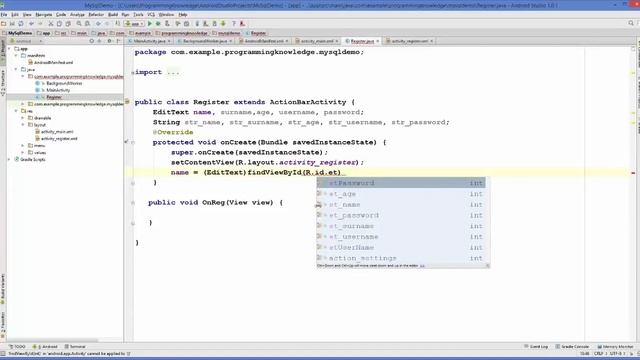Expand the menu folder node
The width and height of the screenshot is (640, 360).
point(23,146)
